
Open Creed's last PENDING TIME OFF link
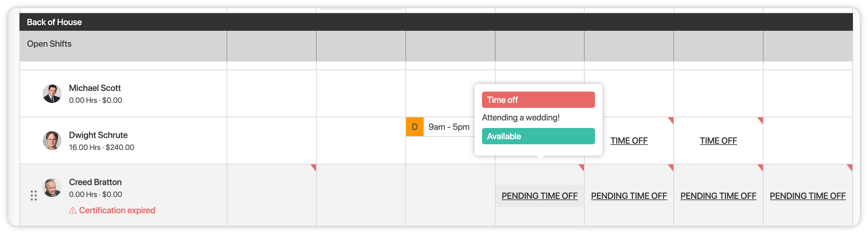[x=807, y=196]
